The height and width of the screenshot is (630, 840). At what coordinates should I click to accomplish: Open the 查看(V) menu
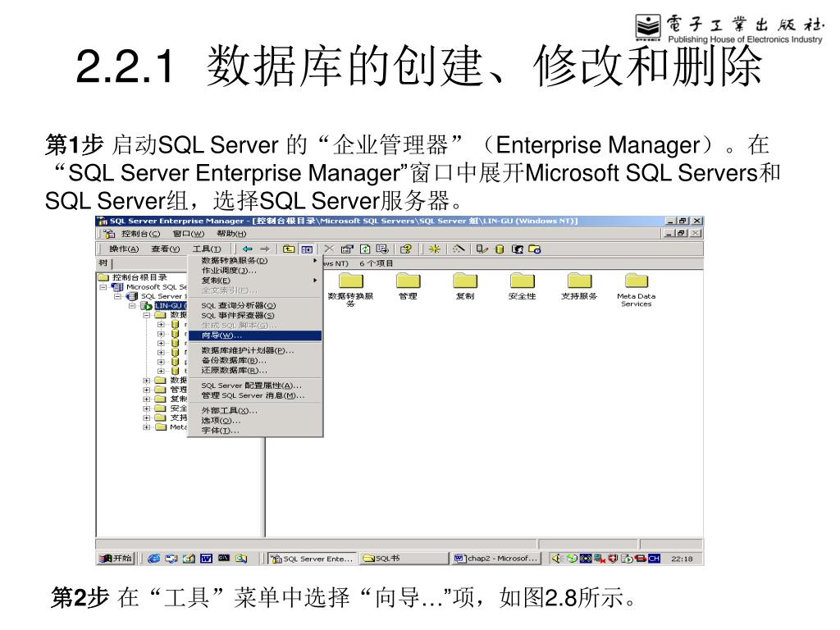[x=166, y=249]
